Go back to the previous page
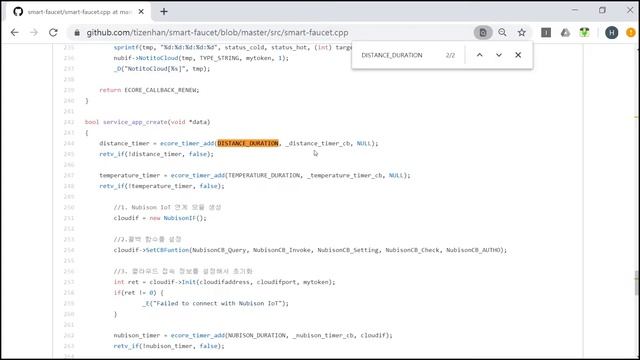The width and height of the screenshot is (640, 360). (15, 33)
